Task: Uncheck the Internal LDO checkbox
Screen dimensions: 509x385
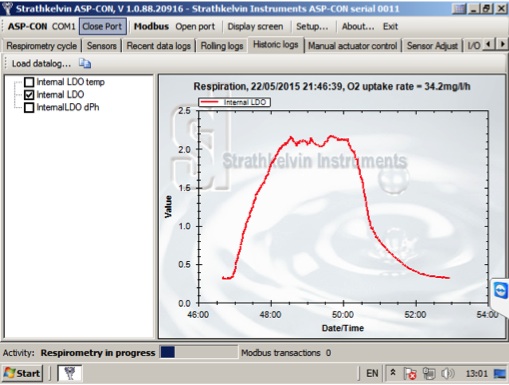Action: 29,95
